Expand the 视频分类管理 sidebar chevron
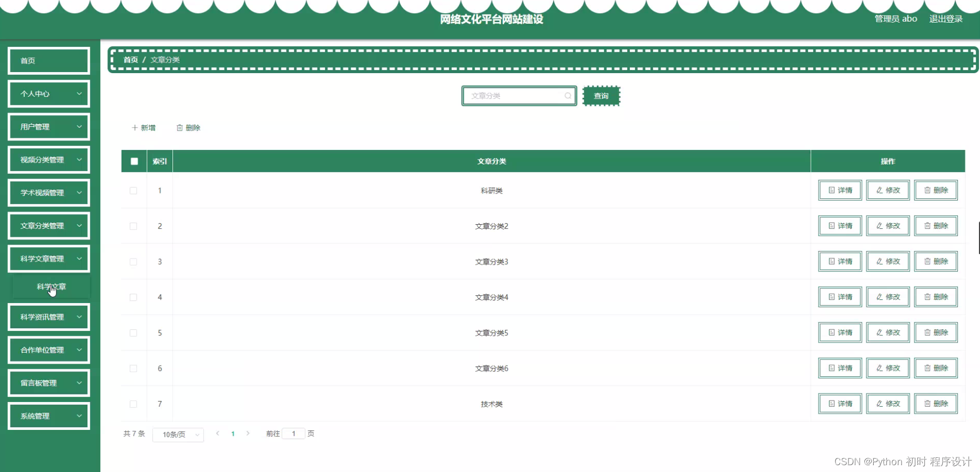This screenshot has width=980, height=472. [x=79, y=159]
